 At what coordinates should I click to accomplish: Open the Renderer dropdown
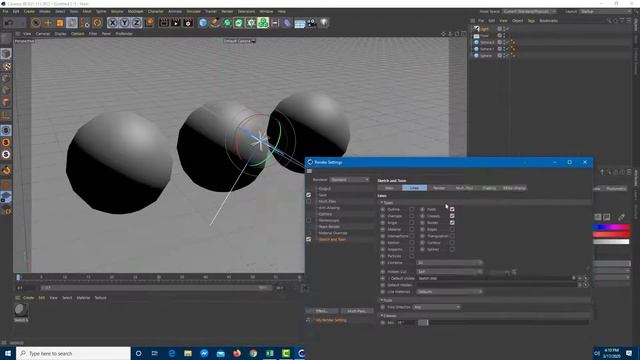click(349, 180)
